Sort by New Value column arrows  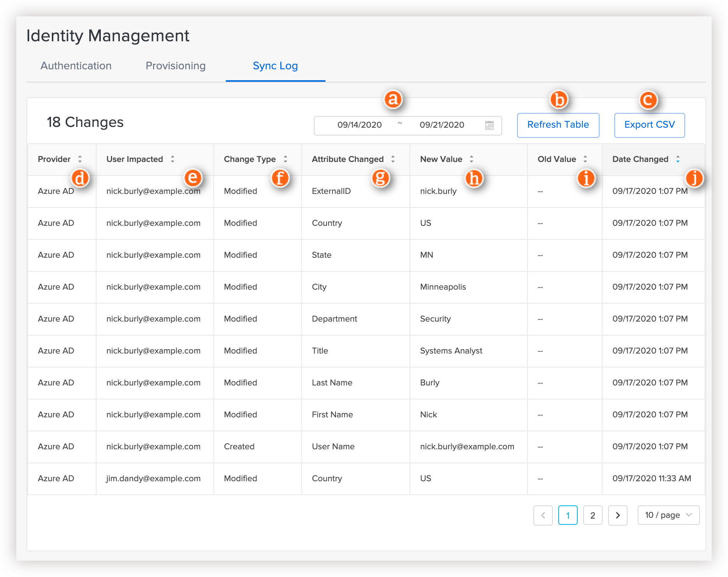point(471,159)
